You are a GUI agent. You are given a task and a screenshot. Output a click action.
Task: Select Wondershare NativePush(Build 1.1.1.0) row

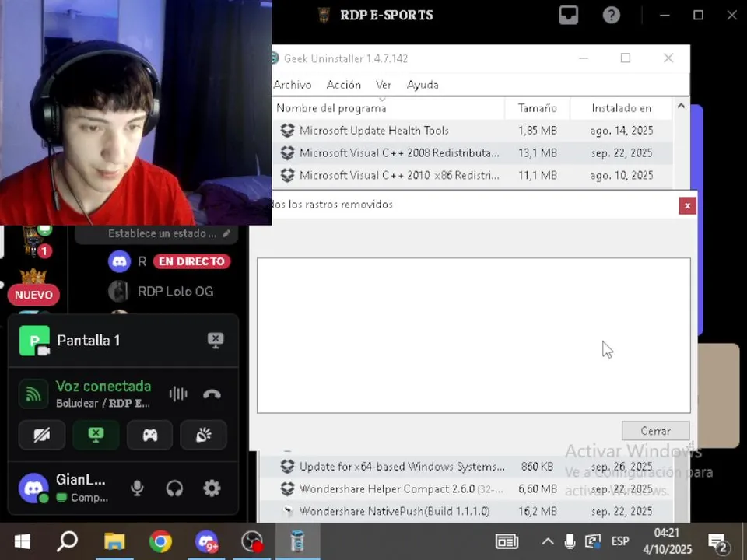point(465,512)
